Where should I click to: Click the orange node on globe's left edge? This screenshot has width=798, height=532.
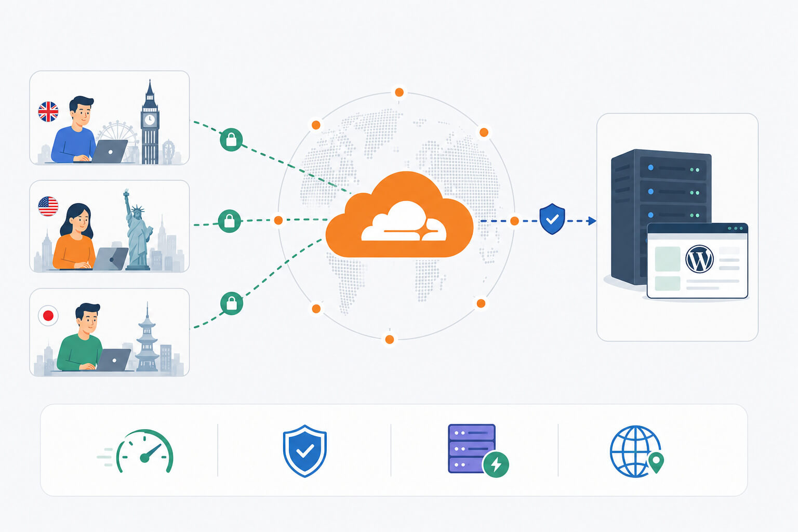click(278, 220)
